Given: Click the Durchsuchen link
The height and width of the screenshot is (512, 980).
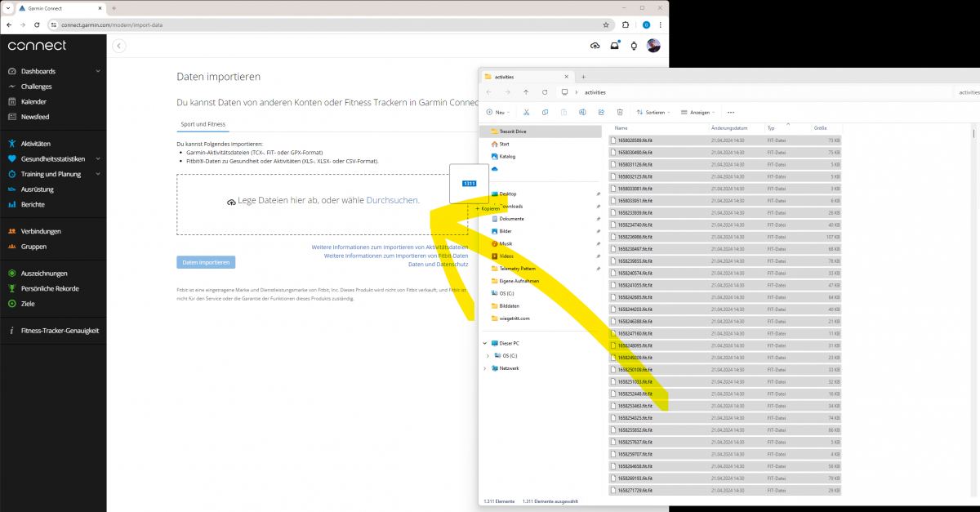Looking at the screenshot, I should (392, 200).
